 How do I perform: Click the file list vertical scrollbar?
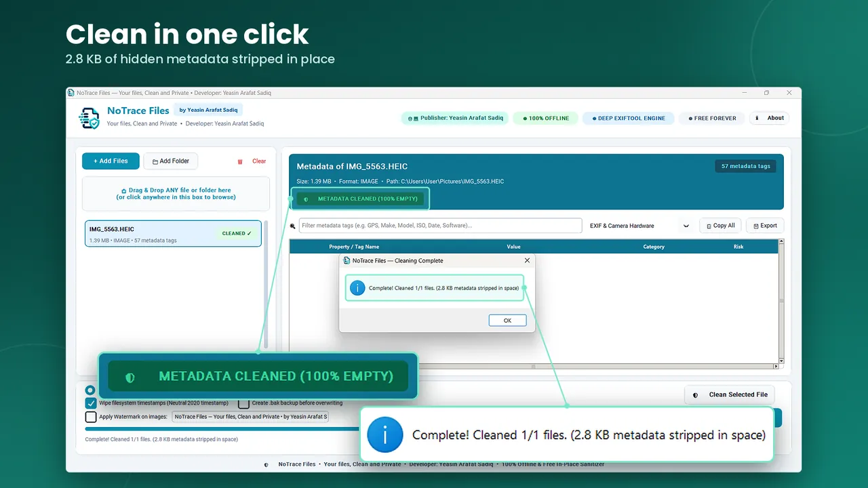point(266,285)
